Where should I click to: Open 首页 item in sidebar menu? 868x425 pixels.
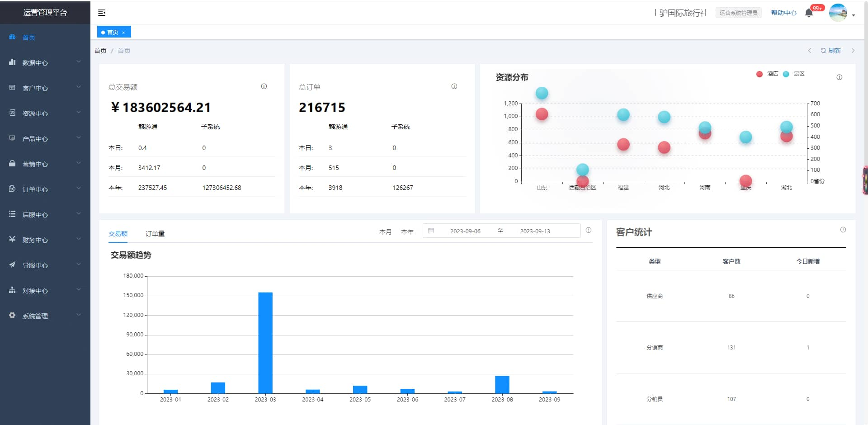[x=45, y=37]
